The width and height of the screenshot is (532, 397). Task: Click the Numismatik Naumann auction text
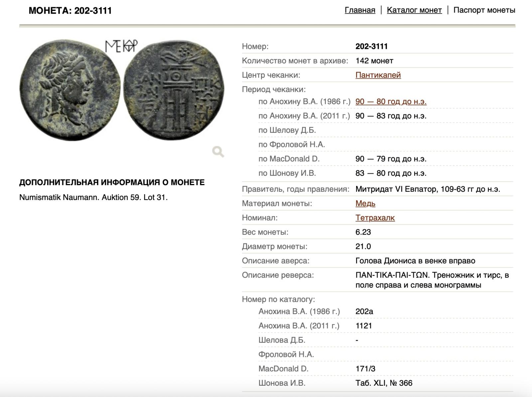pos(93,197)
